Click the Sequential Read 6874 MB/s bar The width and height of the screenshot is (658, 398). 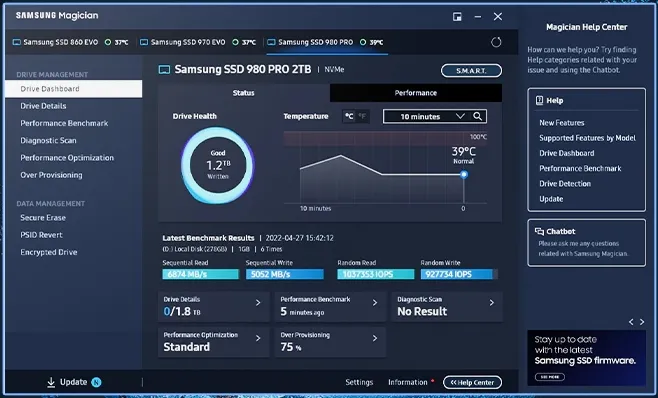[x=201, y=274]
